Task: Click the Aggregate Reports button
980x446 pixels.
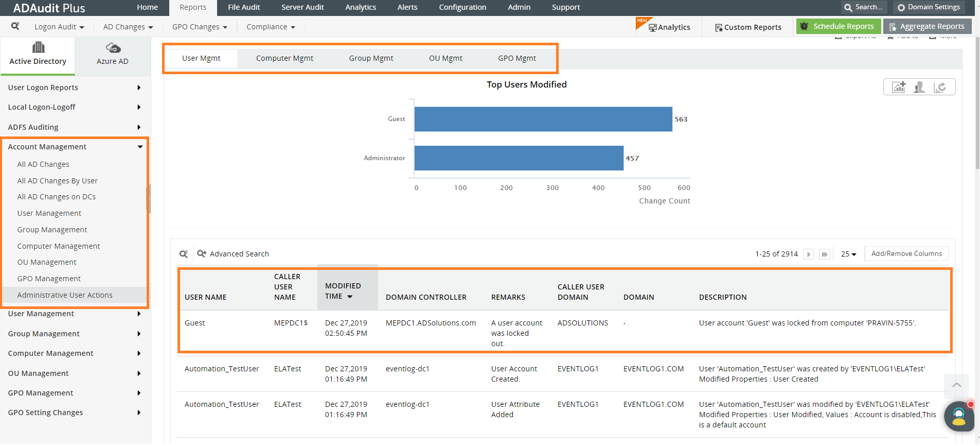Action: pos(928,26)
